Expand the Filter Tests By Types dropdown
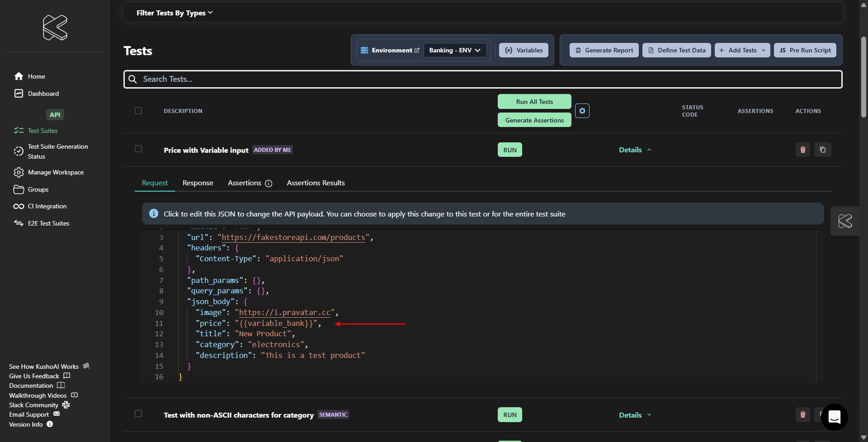This screenshot has height=442, width=868. pos(174,13)
